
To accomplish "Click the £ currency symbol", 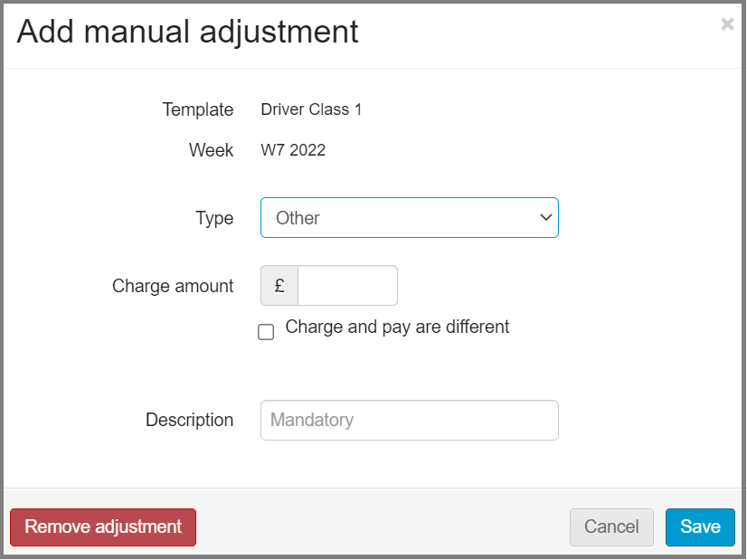I will coord(279,285).
